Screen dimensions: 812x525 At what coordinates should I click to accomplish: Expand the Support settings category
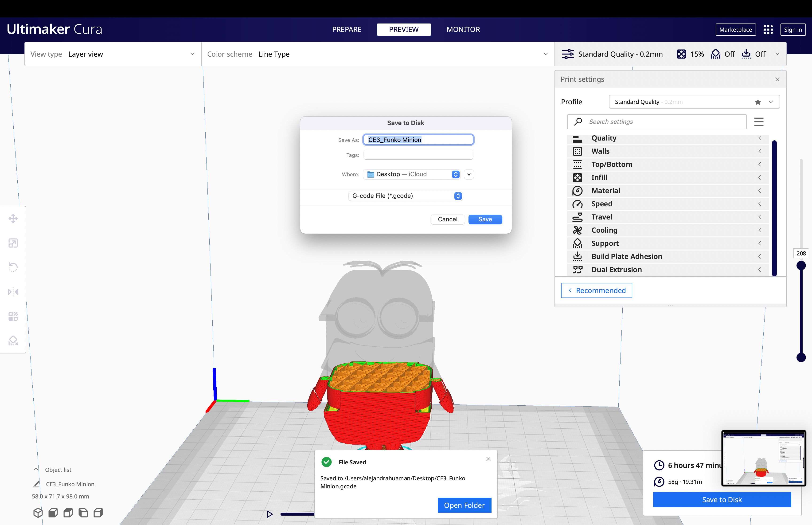point(668,243)
